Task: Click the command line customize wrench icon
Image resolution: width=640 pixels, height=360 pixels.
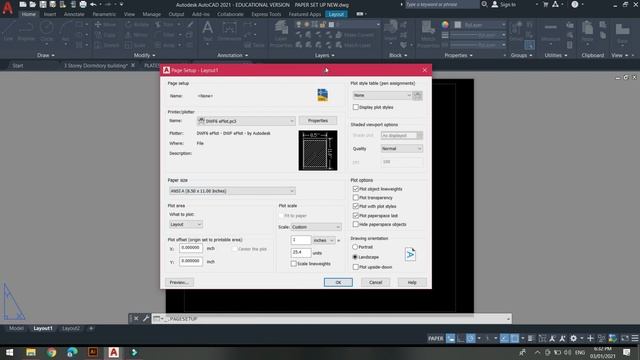Action: 146,318
